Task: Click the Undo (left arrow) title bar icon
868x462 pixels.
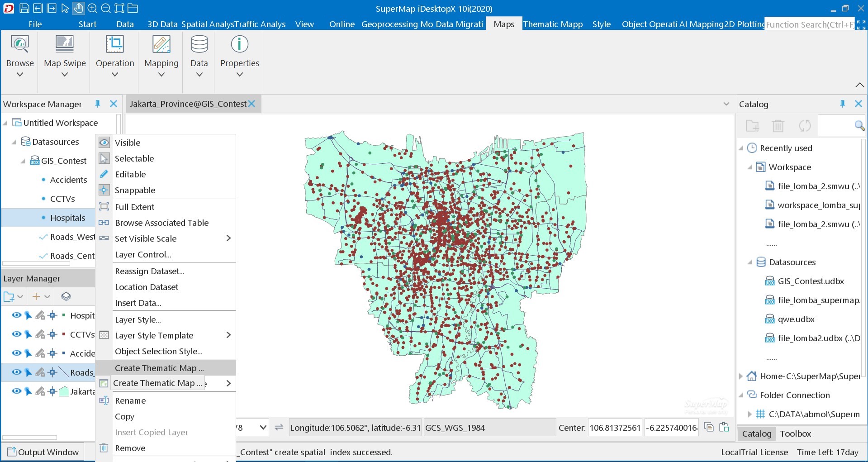Action: pyautogui.click(x=38, y=8)
